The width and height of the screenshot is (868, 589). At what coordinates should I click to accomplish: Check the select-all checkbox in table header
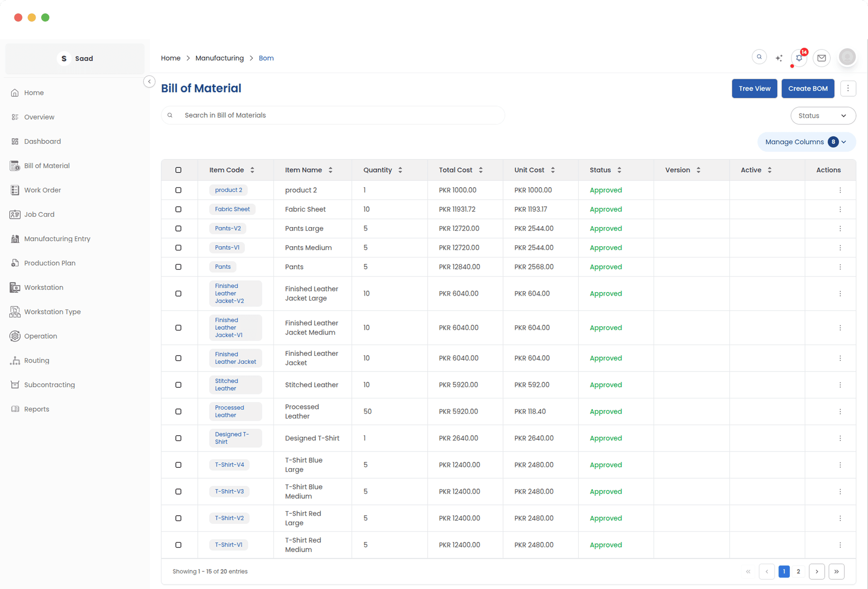click(178, 169)
